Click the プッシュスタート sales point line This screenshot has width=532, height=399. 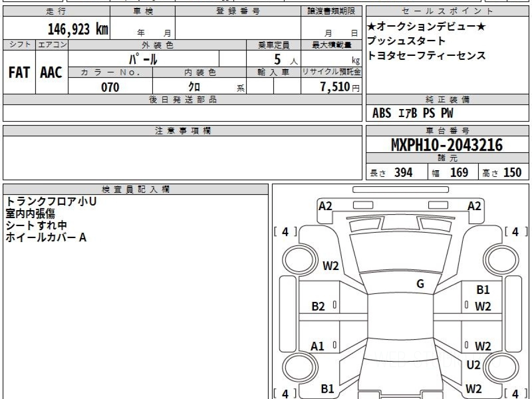[x=406, y=41]
